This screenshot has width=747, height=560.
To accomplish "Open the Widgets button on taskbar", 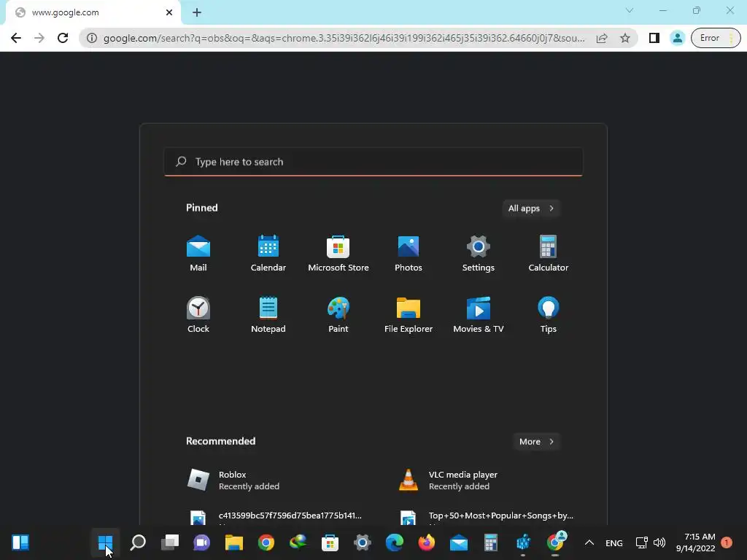I will (x=20, y=542).
